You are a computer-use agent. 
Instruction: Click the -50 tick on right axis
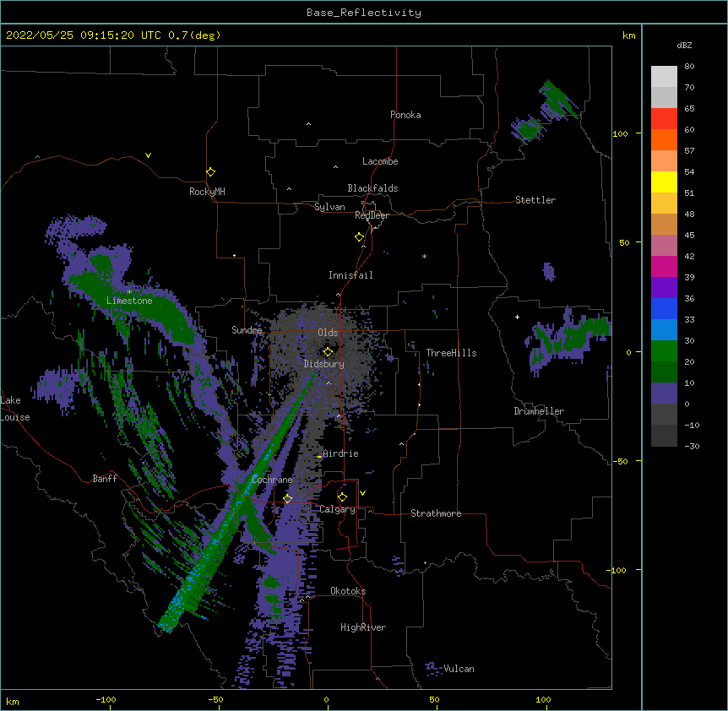620,461
